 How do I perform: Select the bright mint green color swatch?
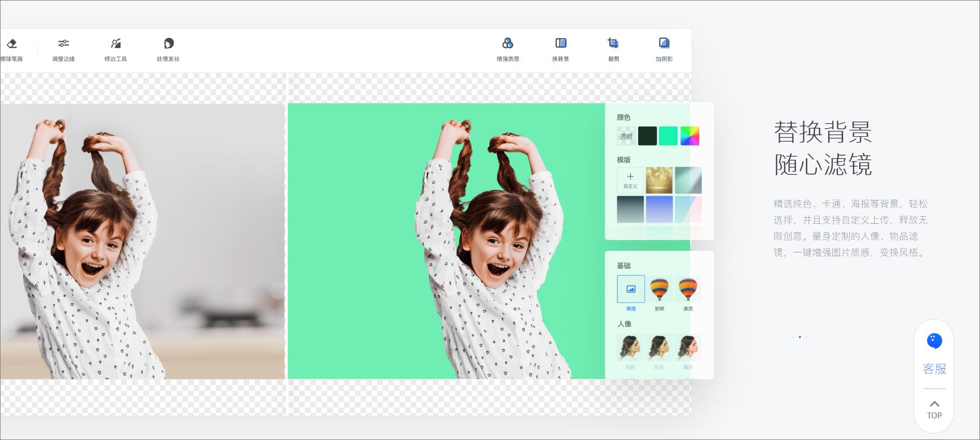pyautogui.click(x=668, y=136)
